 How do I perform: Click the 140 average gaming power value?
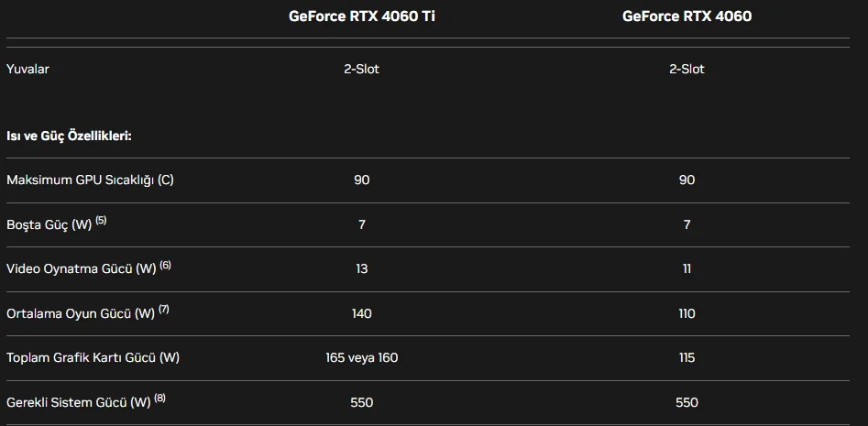coord(361,313)
